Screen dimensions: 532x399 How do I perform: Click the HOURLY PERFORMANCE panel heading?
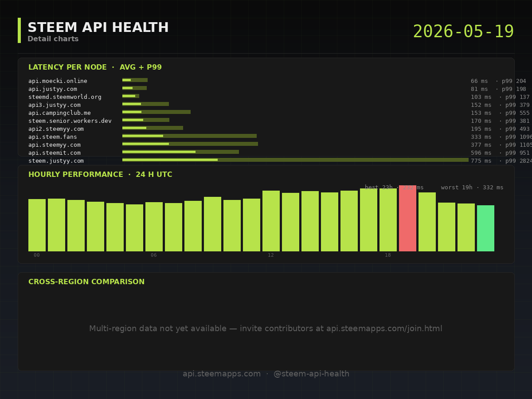pyautogui.click(x=100, y=175)
